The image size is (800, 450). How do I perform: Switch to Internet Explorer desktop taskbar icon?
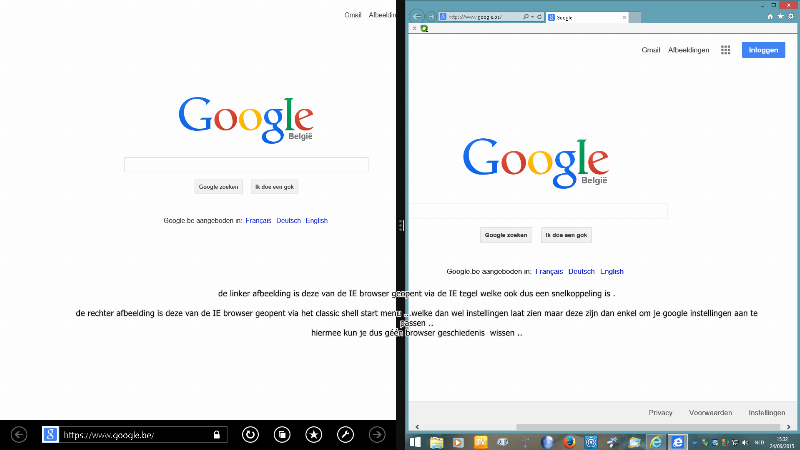[x=656, y=442]
